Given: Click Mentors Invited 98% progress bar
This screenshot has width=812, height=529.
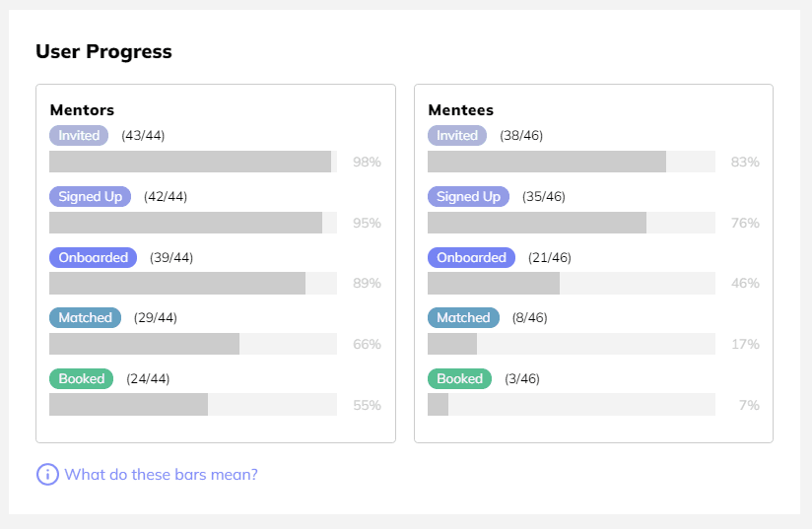Looking at the screenshot, I should coord(193,162).
